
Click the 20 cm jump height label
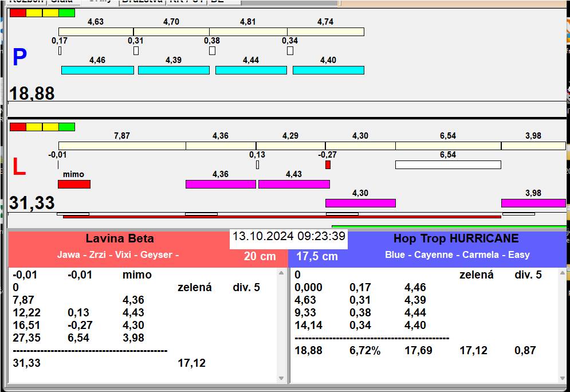260,256
